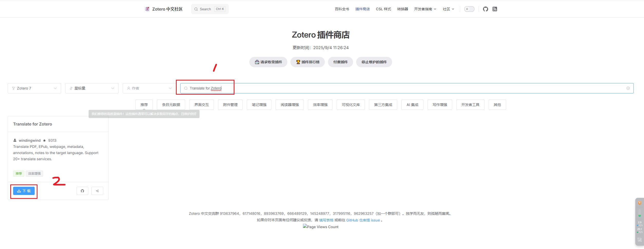This screenshot has height=249, width=644.
Task: Open the GitHub icon in header
Action: 485,9
